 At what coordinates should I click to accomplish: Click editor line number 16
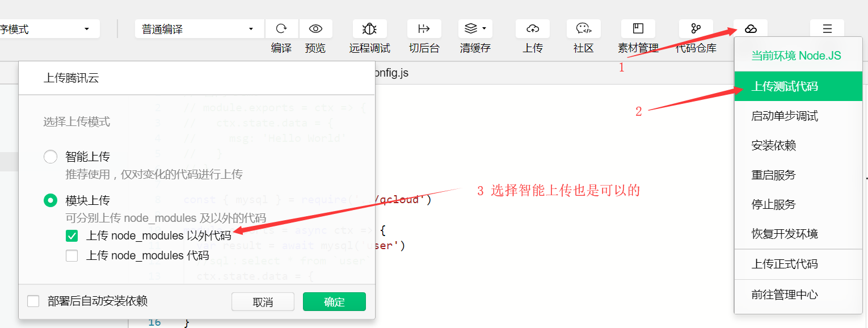pyautogui.click(x=154, y=322)
